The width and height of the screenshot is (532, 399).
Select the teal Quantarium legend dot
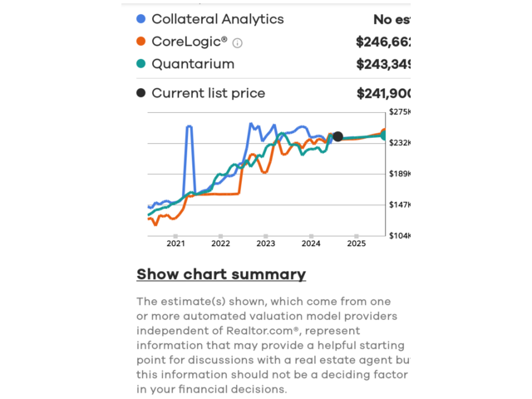(x=140, y=64)
